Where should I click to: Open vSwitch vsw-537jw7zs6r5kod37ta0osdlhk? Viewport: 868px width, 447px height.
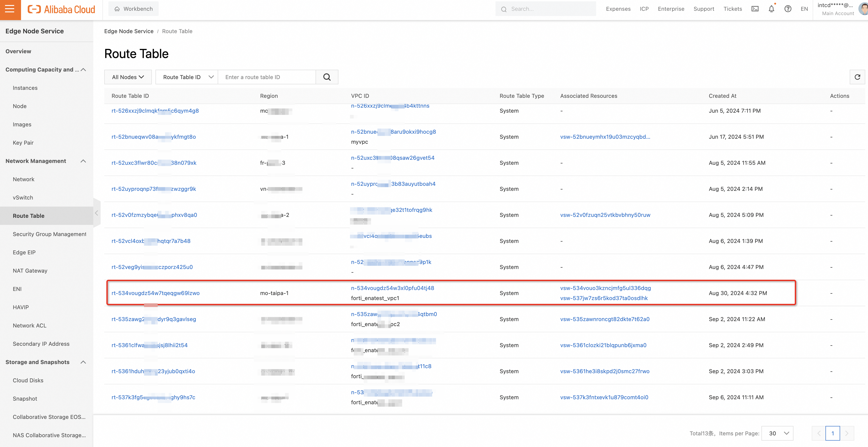pos(604,298)
